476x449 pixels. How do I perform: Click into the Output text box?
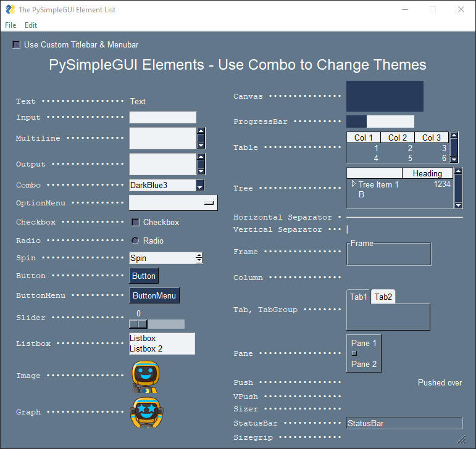pos(163,164)
